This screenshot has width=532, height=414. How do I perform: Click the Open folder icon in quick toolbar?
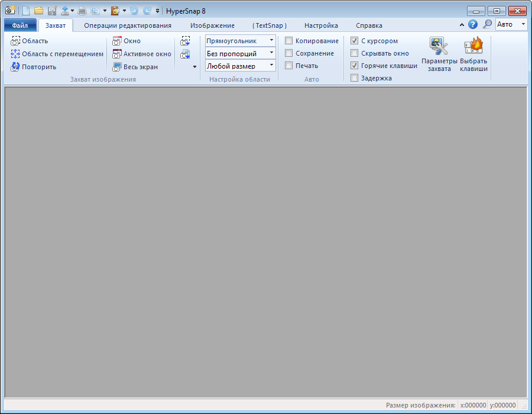38,11
